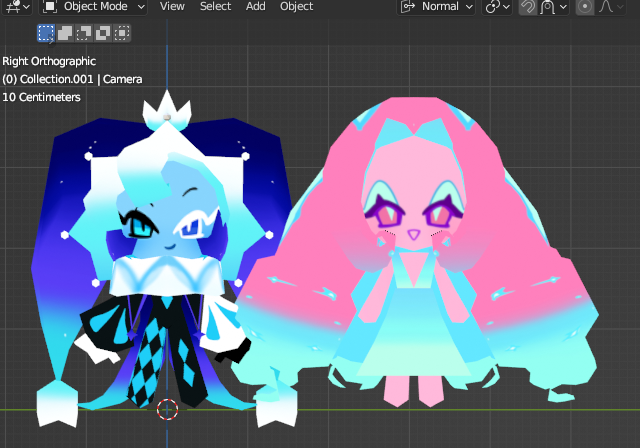The width and height of the screenshot is (640, 448).
Task: Select the Intersect Selection mode icon
Action: point(122,33)
